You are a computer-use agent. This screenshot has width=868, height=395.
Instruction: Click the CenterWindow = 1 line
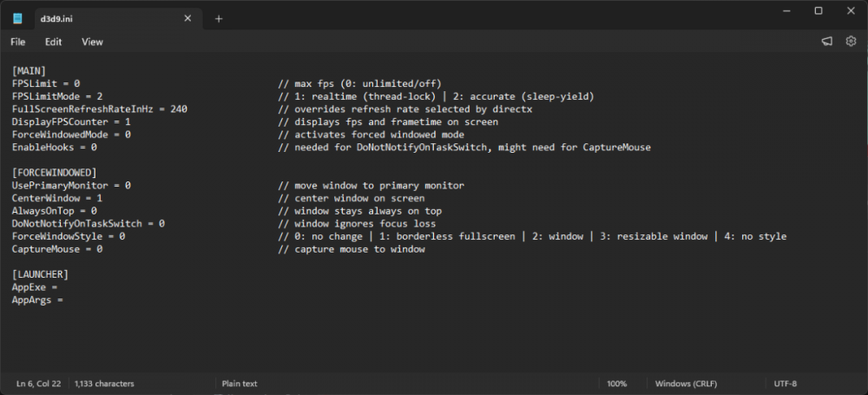point(57,198)
